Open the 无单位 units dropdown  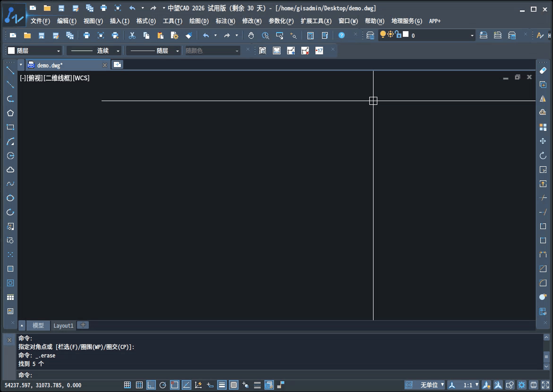432,385
